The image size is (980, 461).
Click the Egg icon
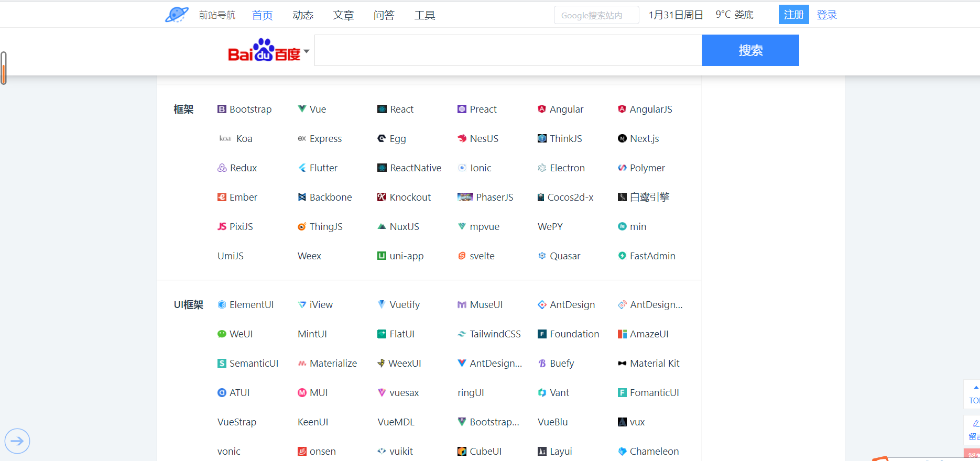(382, 138)
